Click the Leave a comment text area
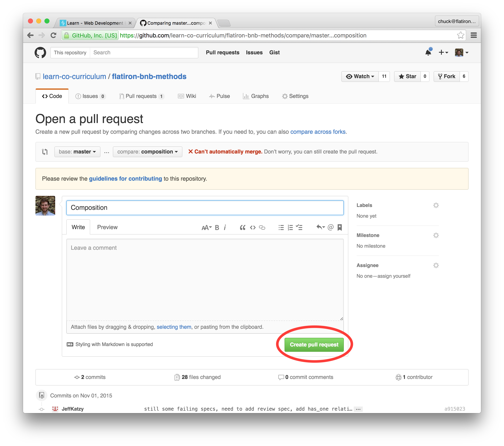 (x=205, y=280)
